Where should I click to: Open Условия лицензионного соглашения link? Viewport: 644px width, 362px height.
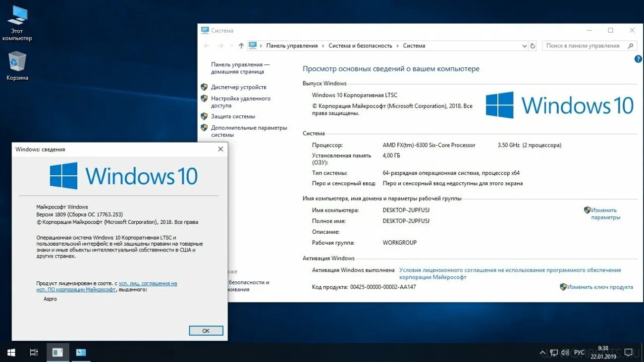pyautogui.click(x=510, y=274)
